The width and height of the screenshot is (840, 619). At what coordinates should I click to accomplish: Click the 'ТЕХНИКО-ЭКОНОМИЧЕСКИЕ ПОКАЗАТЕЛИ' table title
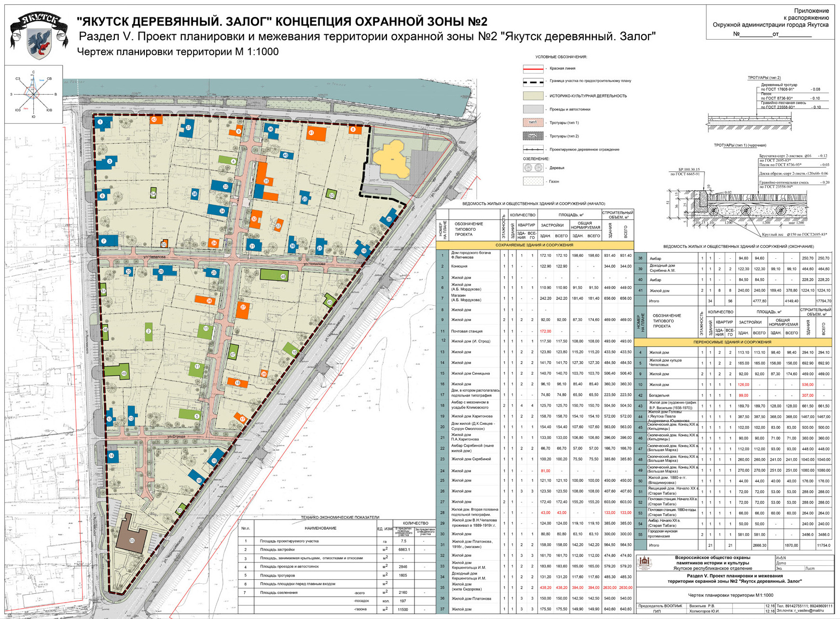[340, 518]
